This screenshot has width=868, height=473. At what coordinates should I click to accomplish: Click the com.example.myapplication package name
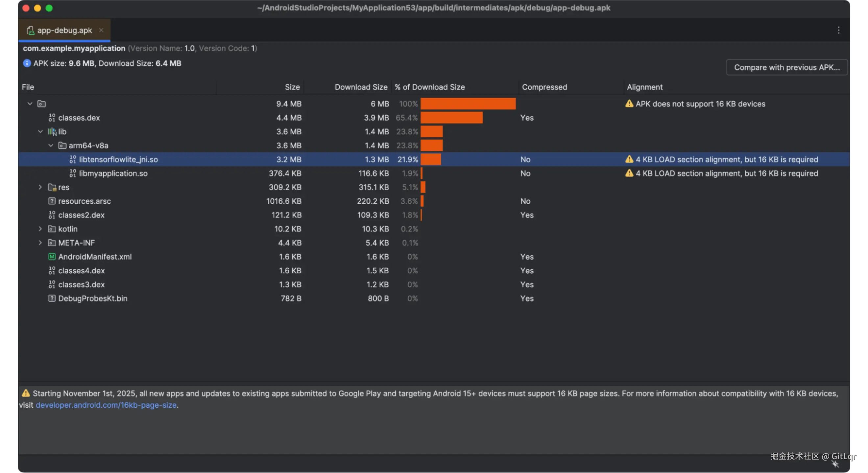click(x=74, y=48)
